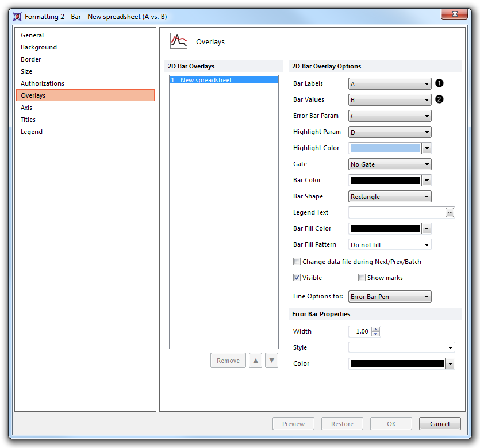Screen dimensions: 480x448
Task: Click the Overlays chart icon in header
Action: [179, 41]
